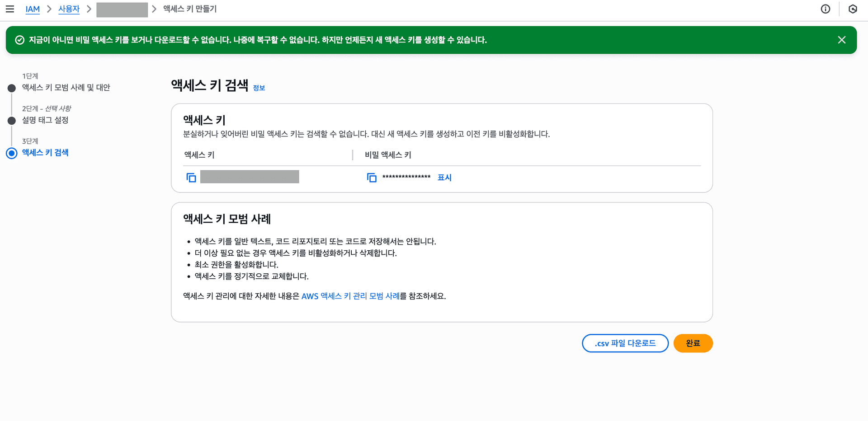Click the 2단계 step dot indicator
Screen dimensions: 868x421
coord(11,120)
